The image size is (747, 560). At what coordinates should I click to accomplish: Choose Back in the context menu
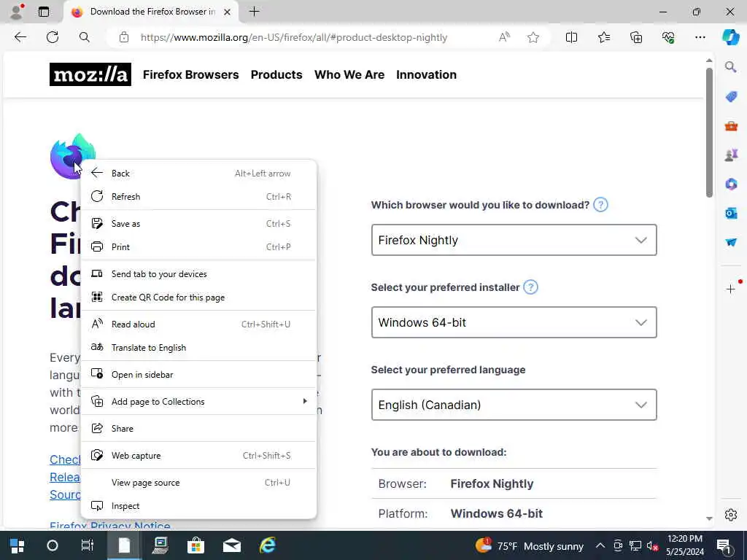[x=198, y=174]
